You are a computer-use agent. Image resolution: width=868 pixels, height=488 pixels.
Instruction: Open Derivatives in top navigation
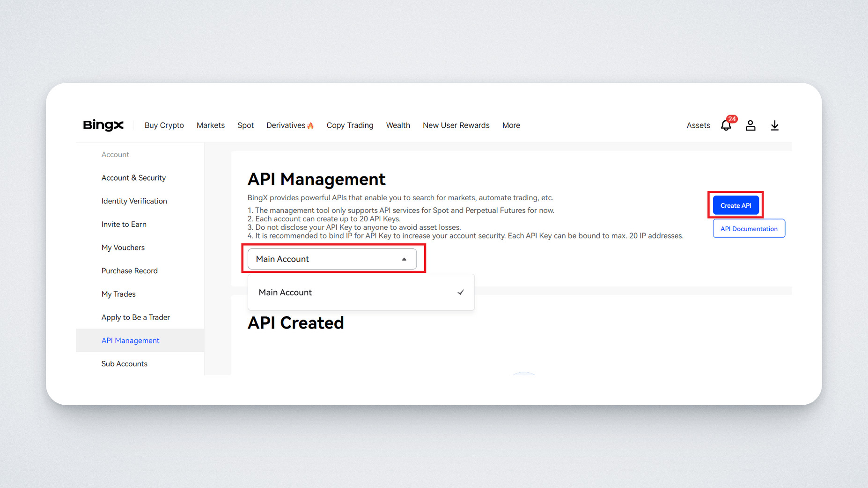286,125
